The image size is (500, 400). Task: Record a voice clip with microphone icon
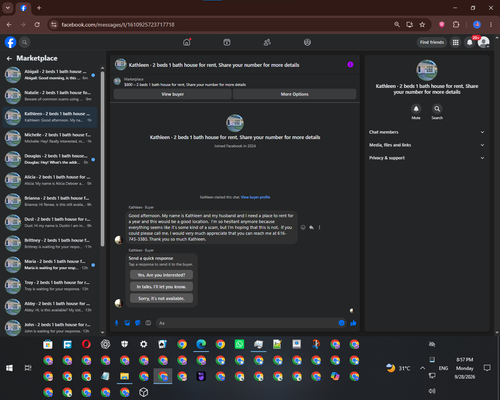[x=117, y=323]
